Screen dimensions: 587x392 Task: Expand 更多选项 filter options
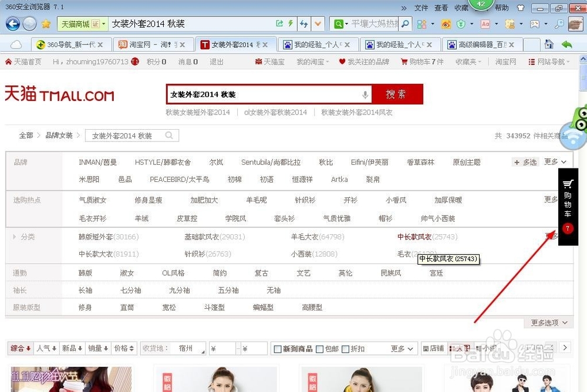[x=549, y=323]
